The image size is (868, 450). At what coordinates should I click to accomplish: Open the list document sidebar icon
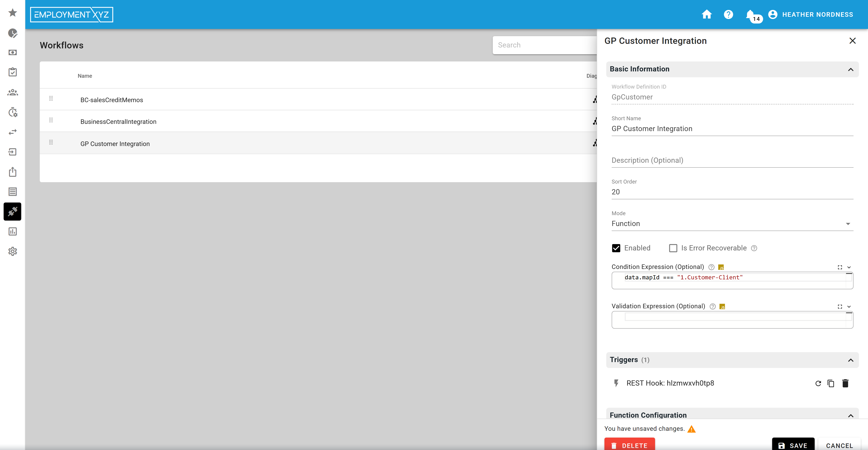point(12,192)
